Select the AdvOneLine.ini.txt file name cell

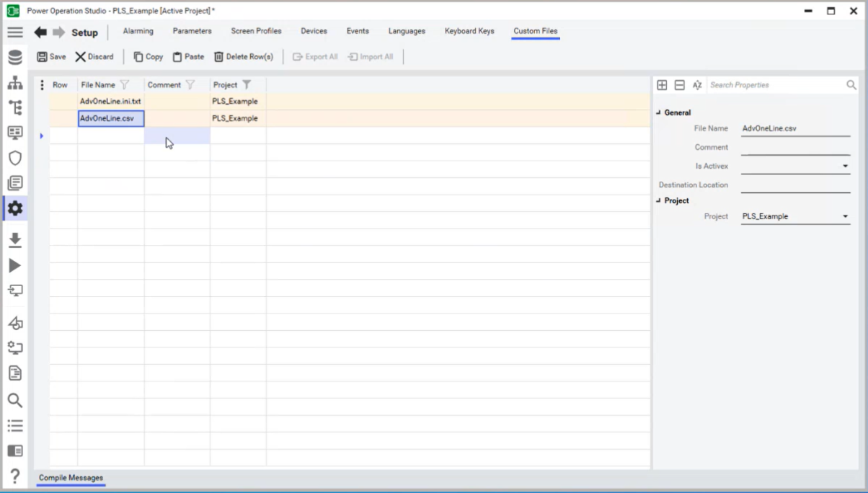(110, 102)
